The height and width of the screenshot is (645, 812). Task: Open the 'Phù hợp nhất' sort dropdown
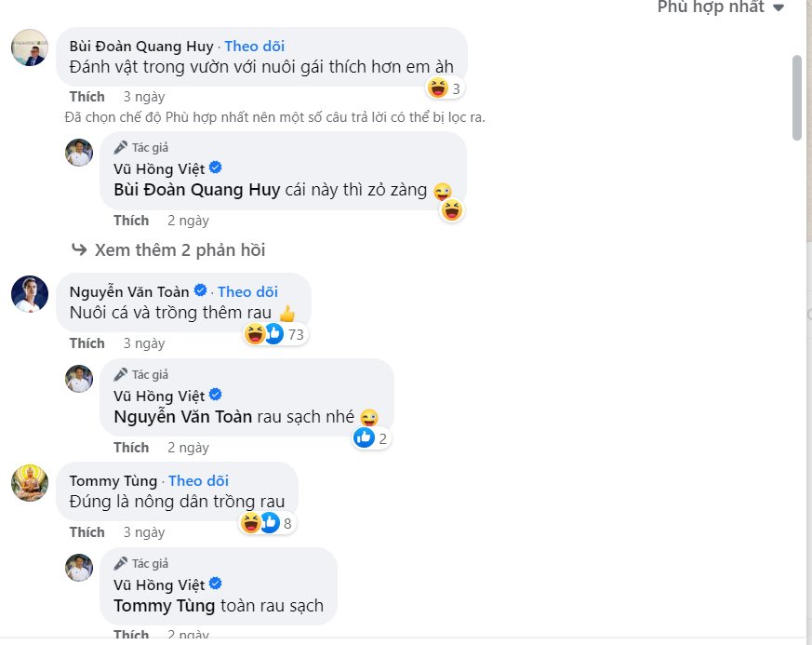click(x=720, y=7)
